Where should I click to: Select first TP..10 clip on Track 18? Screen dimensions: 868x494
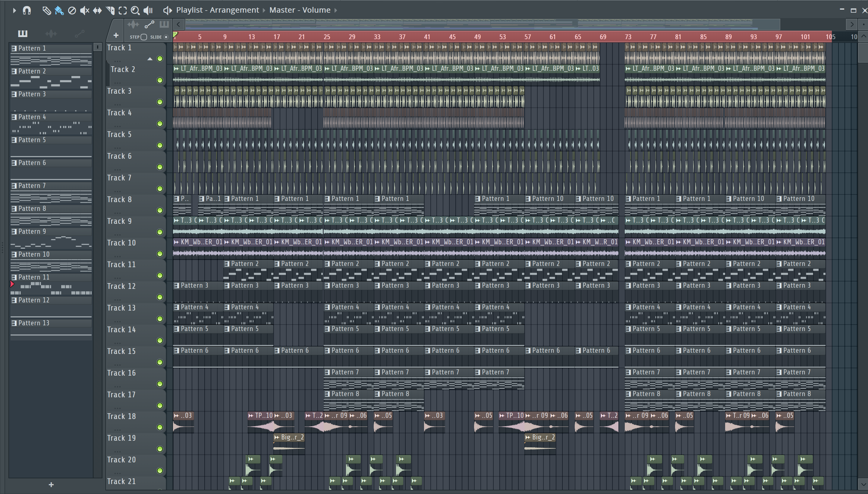point(261,421)
